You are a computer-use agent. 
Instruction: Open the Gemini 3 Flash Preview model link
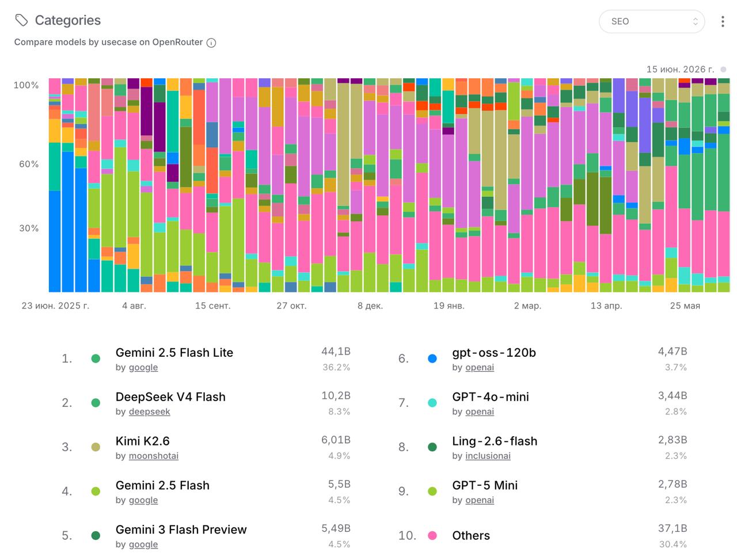[181, 529]
